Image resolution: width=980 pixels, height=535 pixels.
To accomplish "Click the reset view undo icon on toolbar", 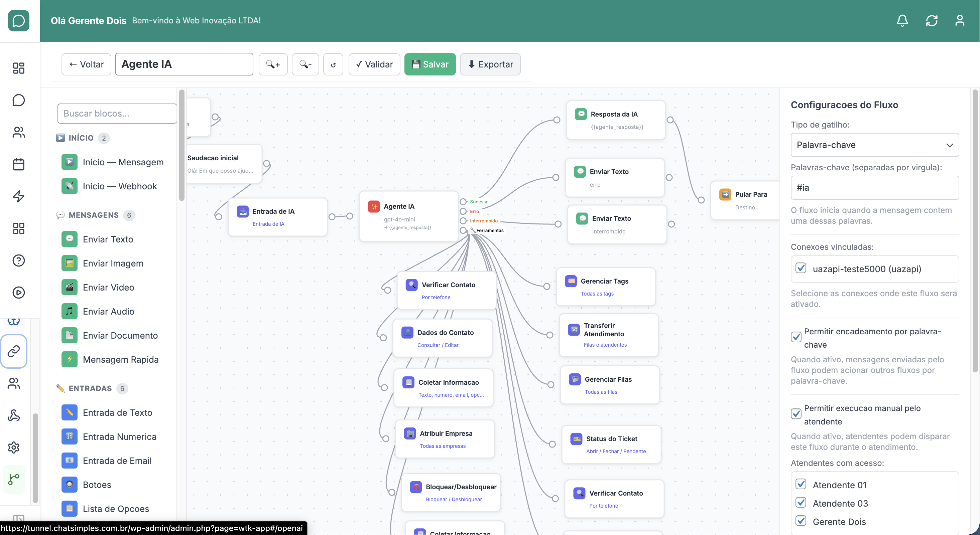I will click(333, 64).
